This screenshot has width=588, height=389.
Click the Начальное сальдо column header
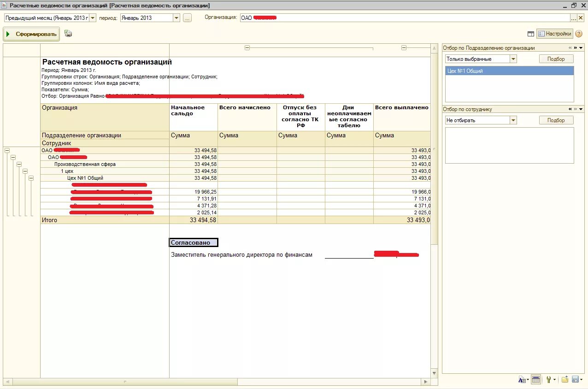[x=194, y=117]
